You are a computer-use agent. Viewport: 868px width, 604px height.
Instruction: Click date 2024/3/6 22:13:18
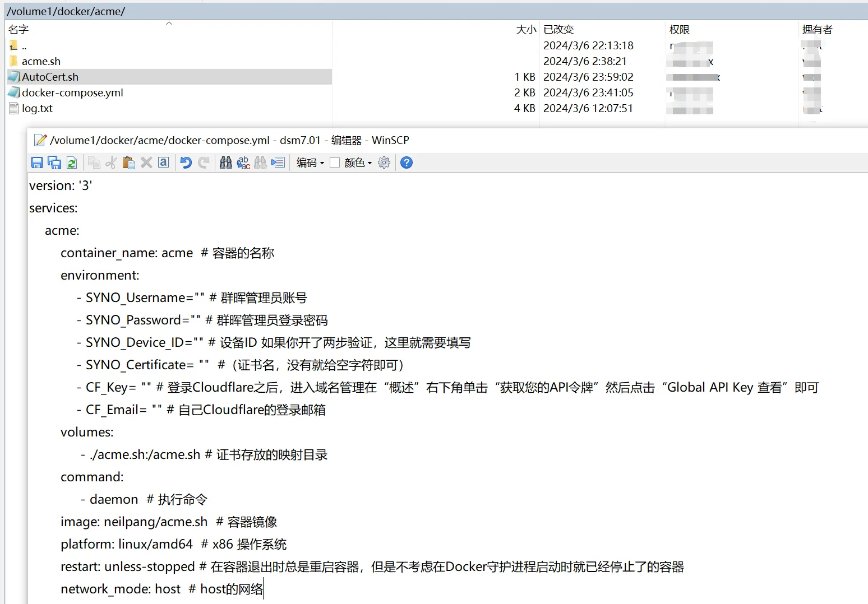[588, 45]
